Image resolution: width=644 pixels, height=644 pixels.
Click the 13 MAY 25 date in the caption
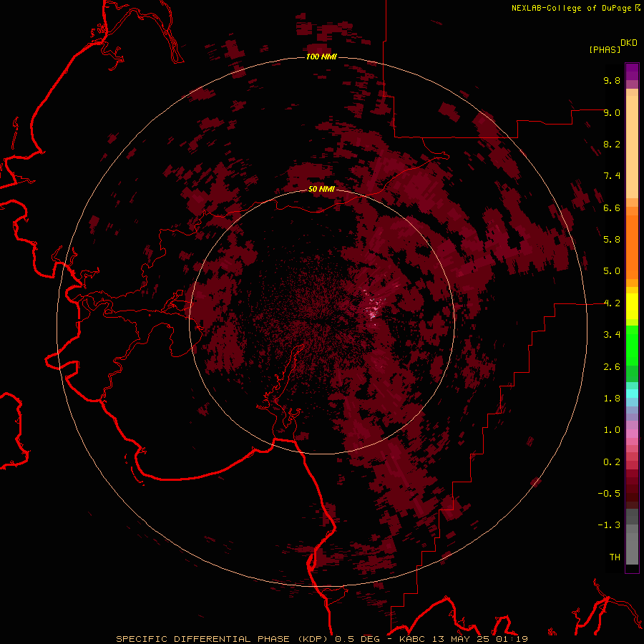click(462, 639)
